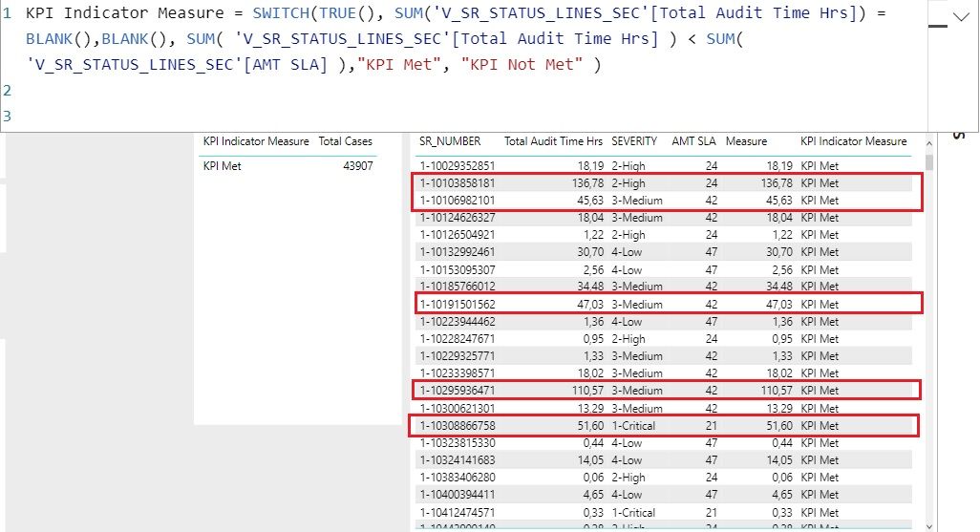Click line number 3 in formula editor
980x532 pixels.
click(7, 117)
